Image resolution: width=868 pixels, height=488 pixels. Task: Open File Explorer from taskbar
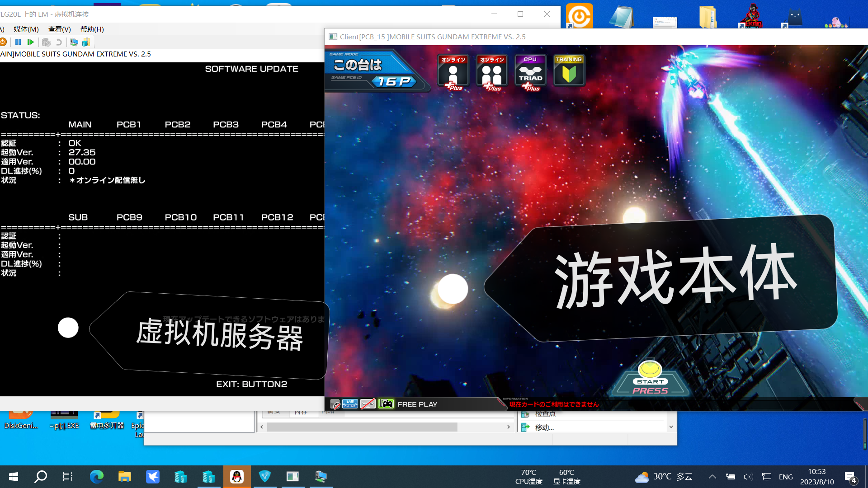124,476
